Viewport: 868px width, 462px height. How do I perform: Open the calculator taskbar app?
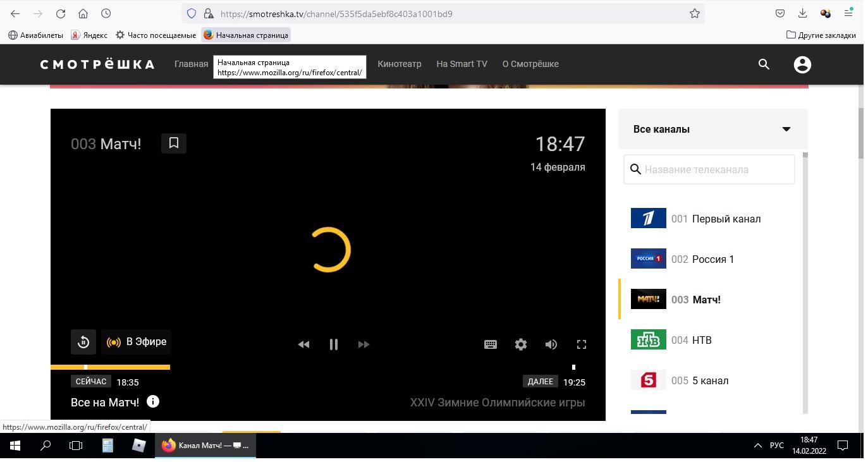(x=108, y=446)
